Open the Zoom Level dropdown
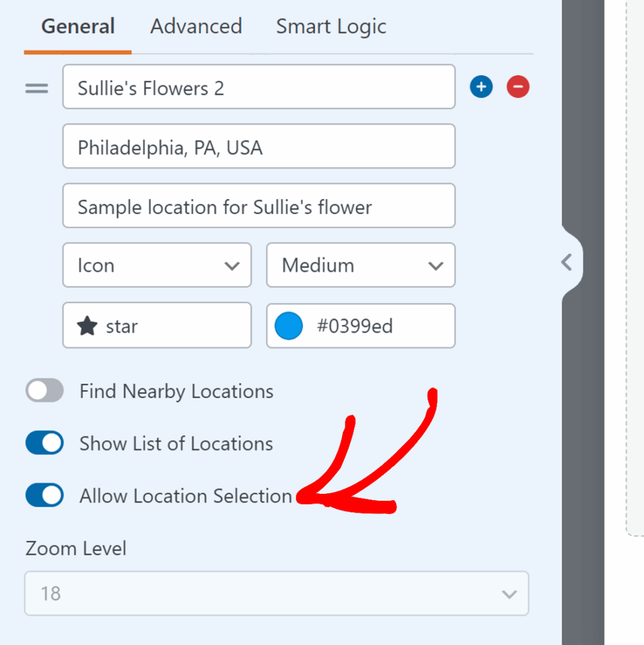 pyautogui.click(x=277, y=593)
